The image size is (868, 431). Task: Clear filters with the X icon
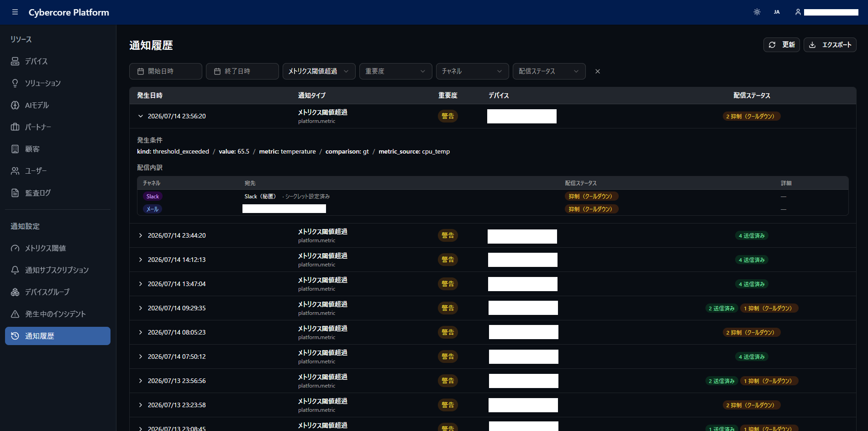coord(598,71)
